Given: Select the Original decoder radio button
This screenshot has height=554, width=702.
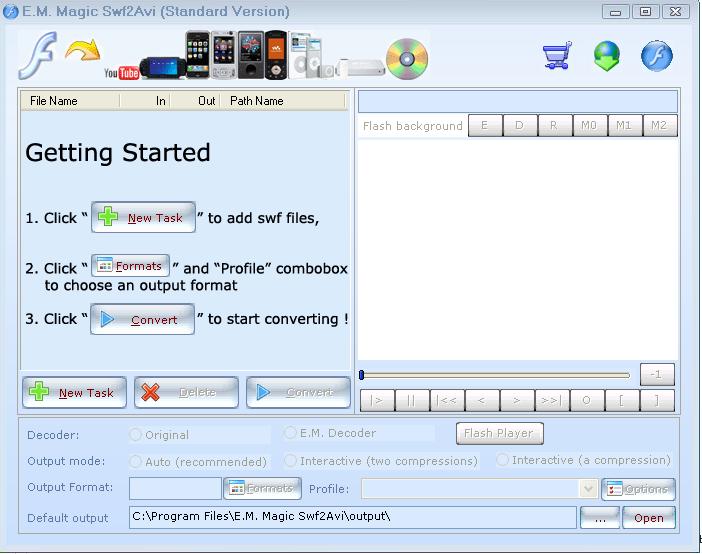Looking at the screenshot, I should pyautogui.click(x=135, y=434).
